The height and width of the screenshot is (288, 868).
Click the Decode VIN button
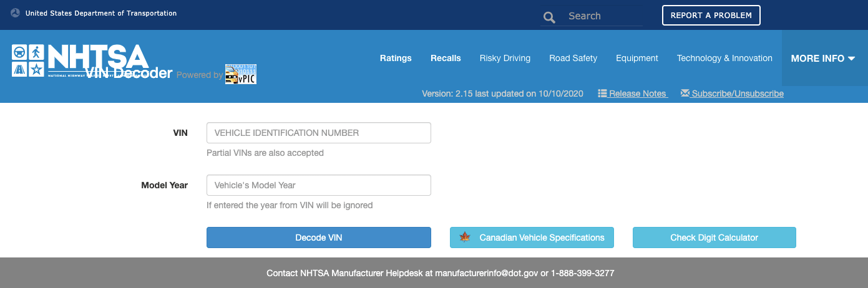[319, 238]
